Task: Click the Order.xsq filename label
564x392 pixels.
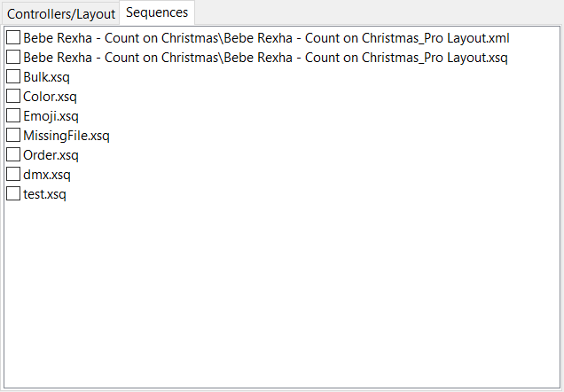Action: click(x=51, y=155)
